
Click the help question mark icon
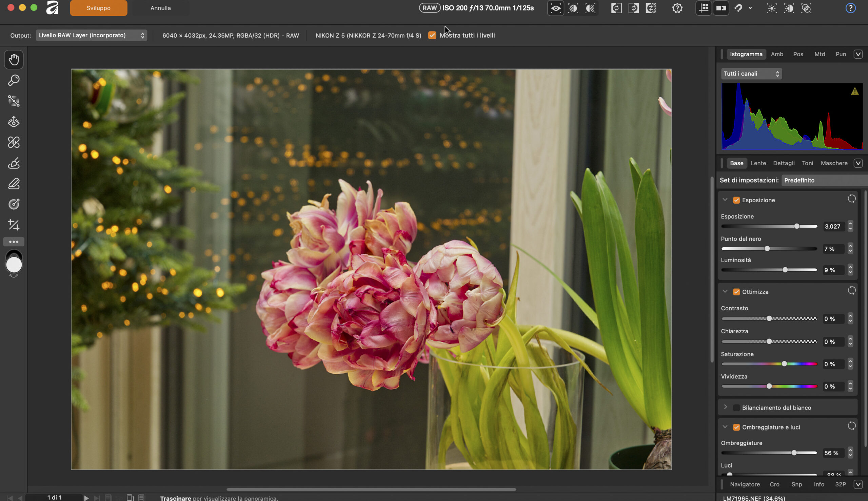click(x=850, y=8)
